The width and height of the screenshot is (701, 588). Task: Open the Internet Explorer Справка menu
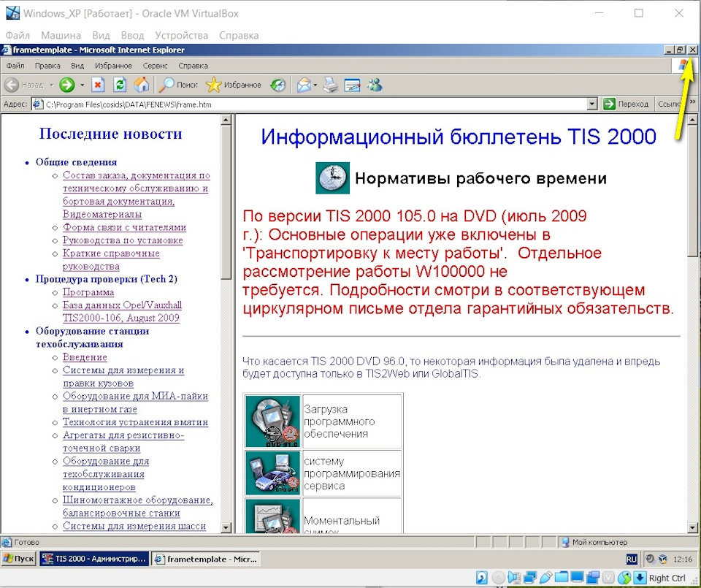click(193, 66)
